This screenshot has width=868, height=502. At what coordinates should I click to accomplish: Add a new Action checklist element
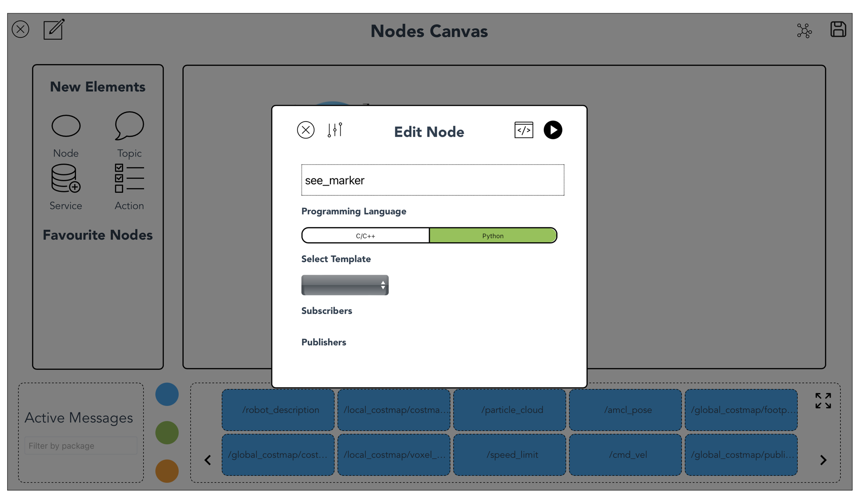click(129, 179)
